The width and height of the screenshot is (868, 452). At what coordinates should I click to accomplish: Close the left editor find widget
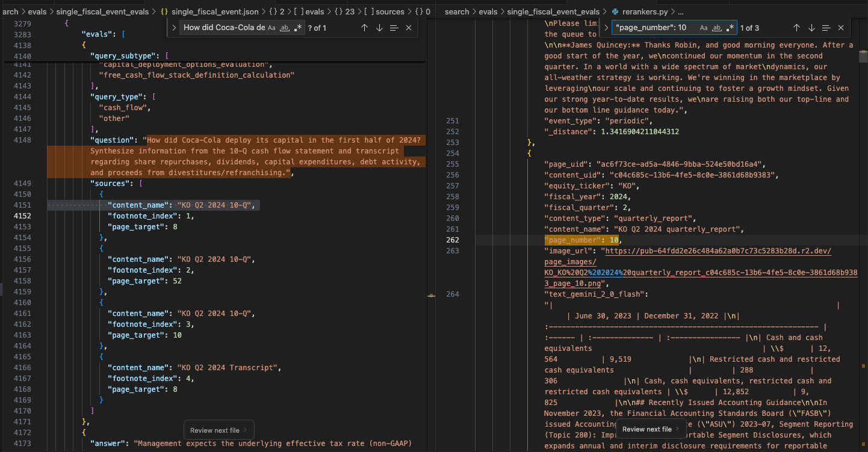point(409,28)
